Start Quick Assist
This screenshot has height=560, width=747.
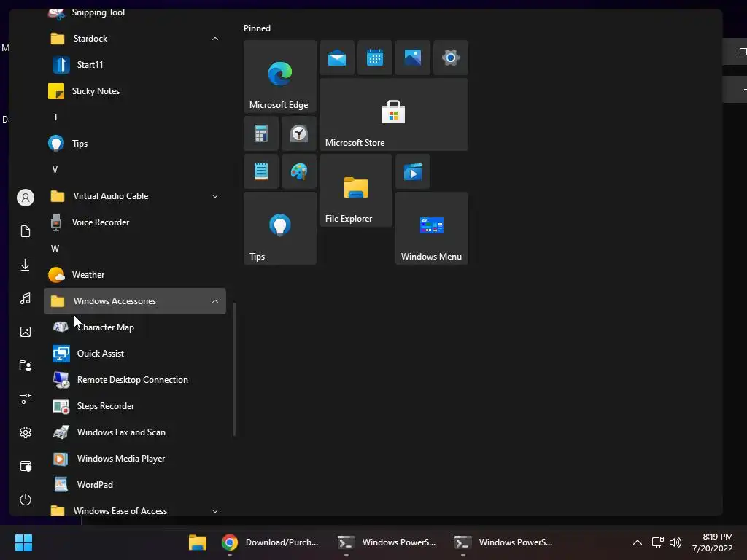pyautogui.click(x=135, y=354)
